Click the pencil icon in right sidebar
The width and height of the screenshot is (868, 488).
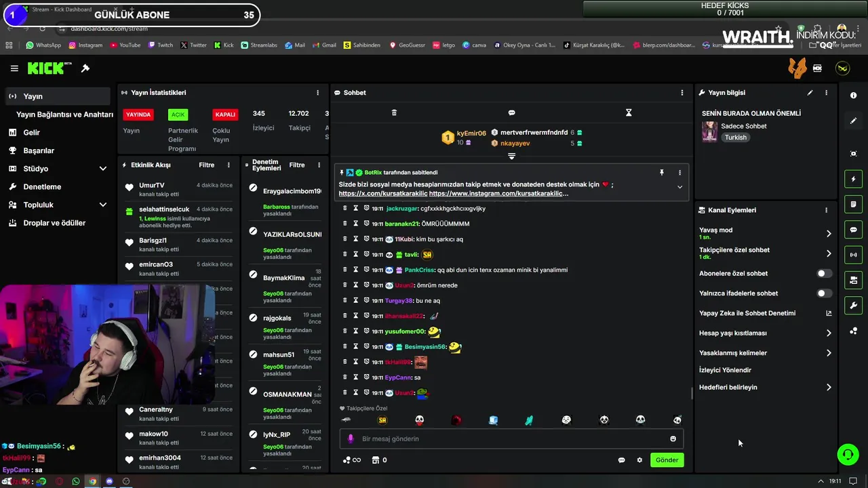tap(853, 121)
